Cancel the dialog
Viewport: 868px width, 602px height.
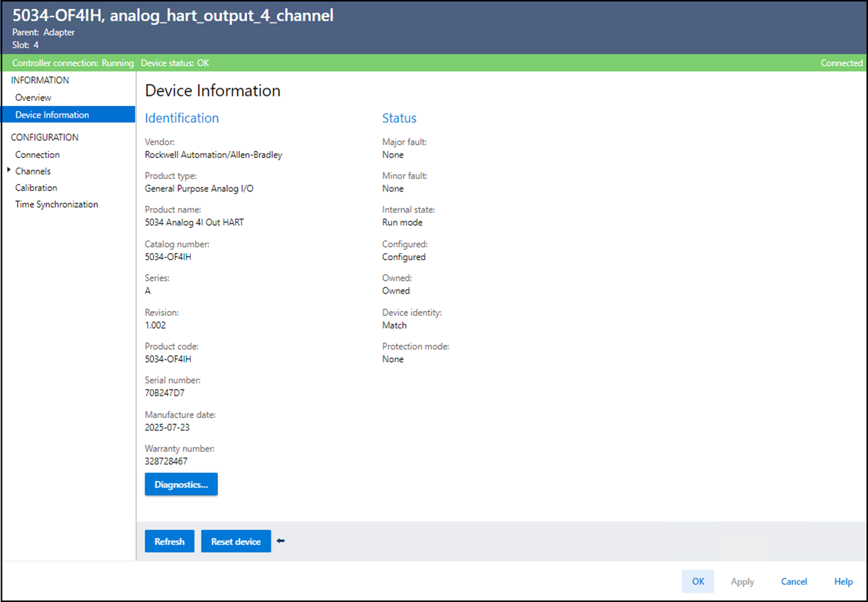pos(794,582)
